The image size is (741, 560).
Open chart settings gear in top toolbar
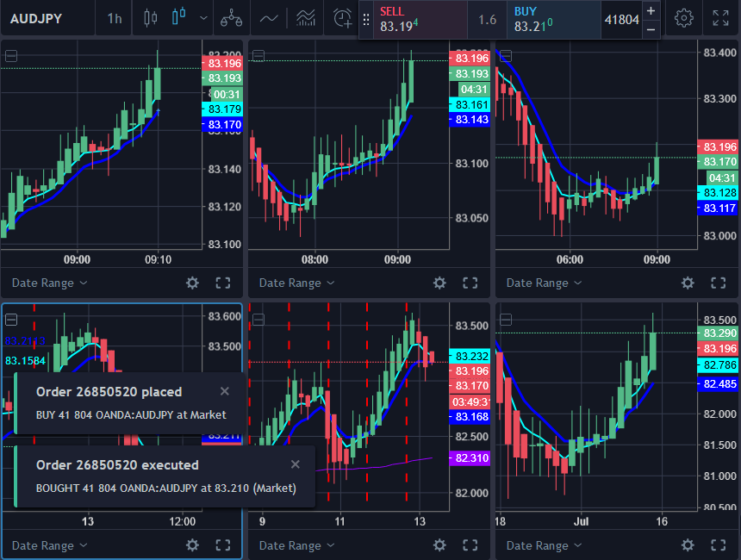[684, 18]
